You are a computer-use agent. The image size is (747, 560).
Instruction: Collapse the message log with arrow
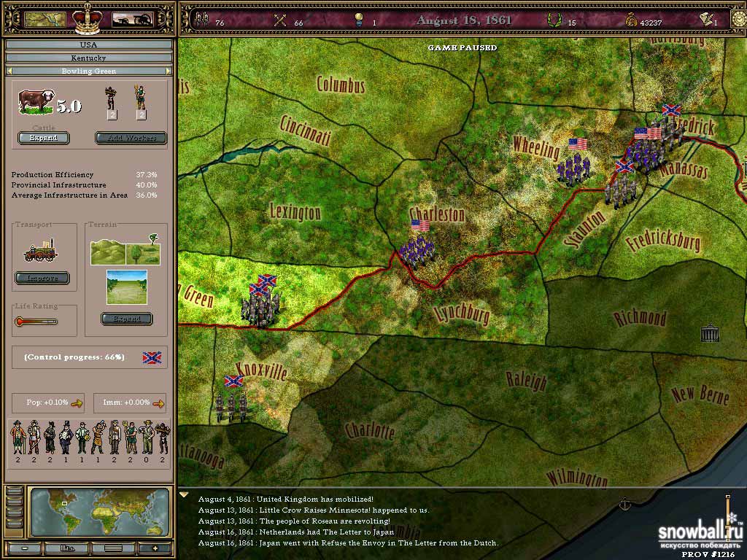point(184,495)
